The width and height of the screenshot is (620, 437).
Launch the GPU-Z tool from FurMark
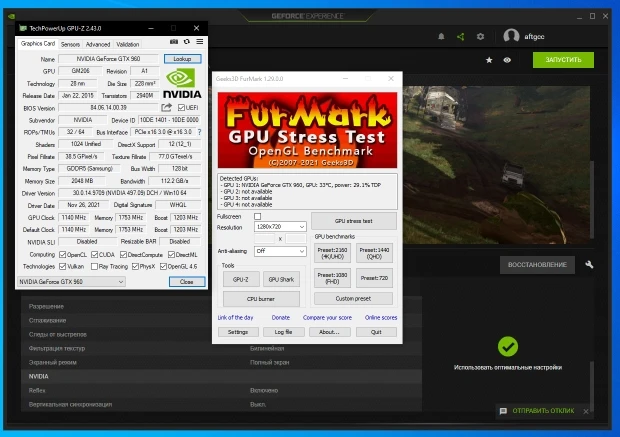coord(241,279)
